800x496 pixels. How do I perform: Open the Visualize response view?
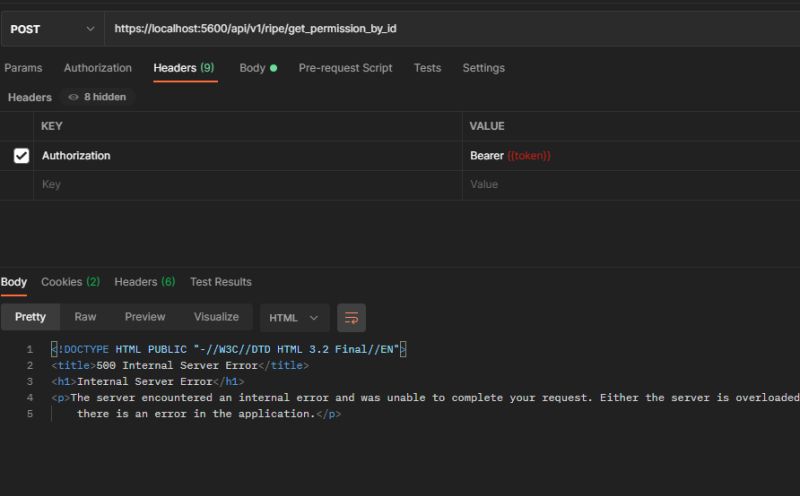point(216,317)
